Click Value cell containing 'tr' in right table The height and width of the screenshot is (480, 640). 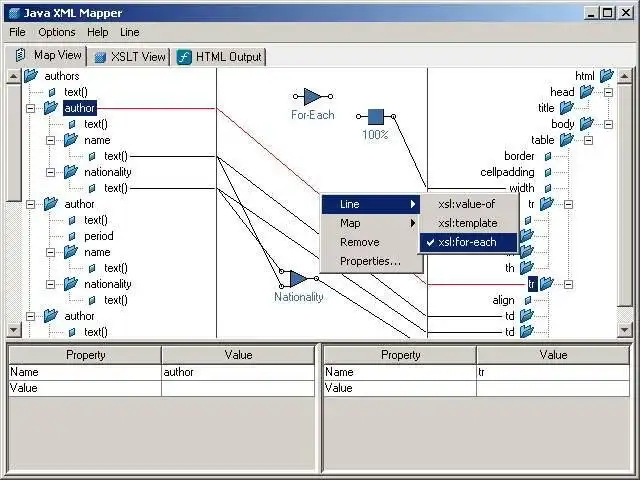(x=553, y=372)
